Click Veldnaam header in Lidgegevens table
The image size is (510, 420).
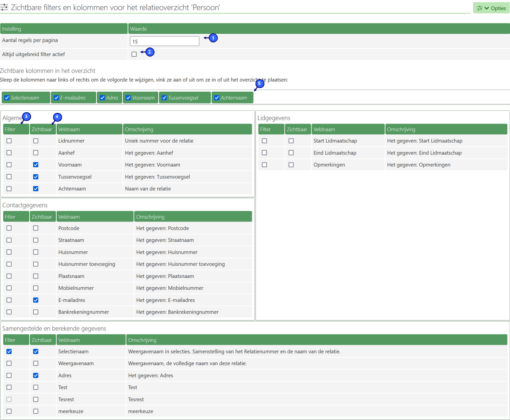(348, 129)
